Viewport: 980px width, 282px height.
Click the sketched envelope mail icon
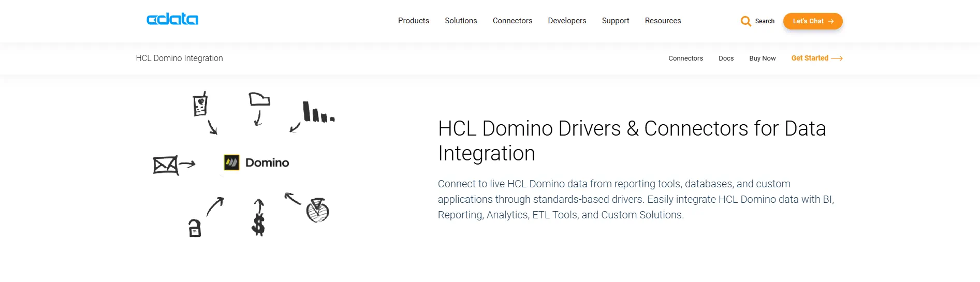165,165
